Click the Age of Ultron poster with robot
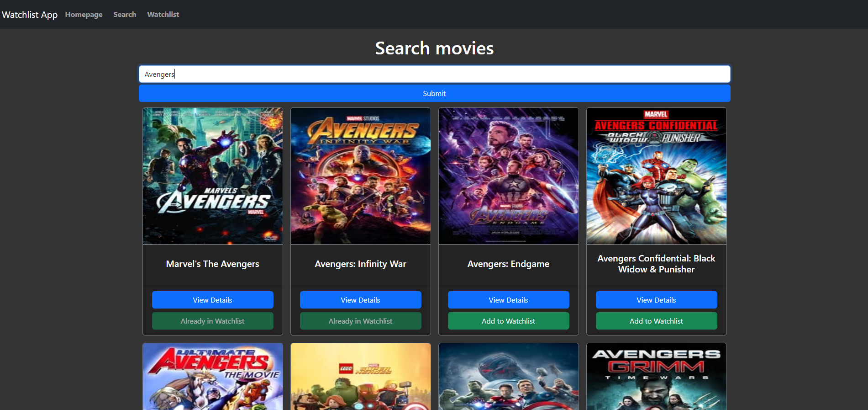 509,377
